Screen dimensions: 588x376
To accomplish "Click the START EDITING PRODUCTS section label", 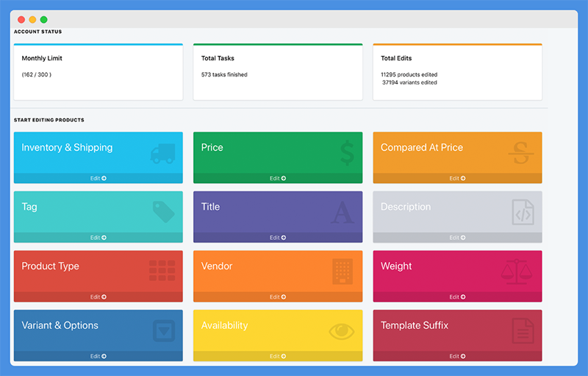I will coord(49,120).
